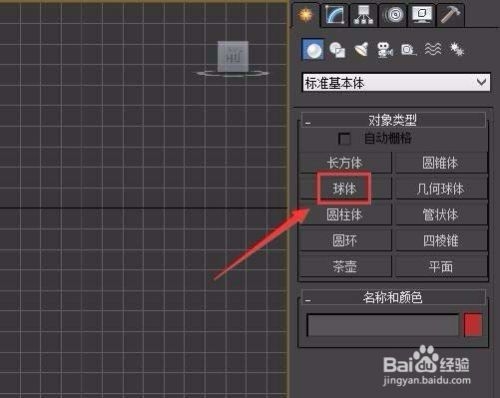
Task: Click the 圆锥体 button
Action: [441, 163]
